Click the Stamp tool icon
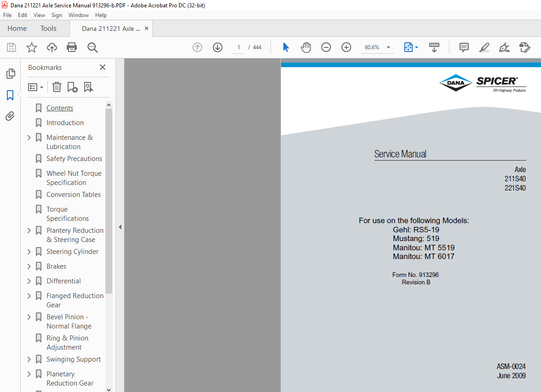 tap(524, 47)
